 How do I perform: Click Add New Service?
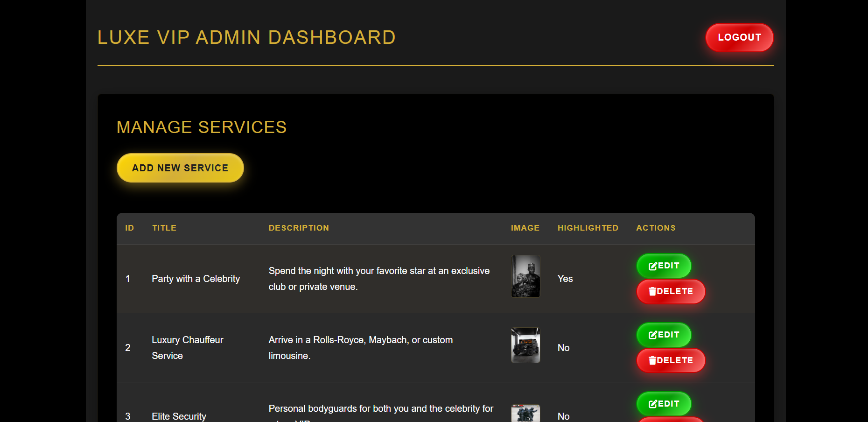click(x=180, y=168)
